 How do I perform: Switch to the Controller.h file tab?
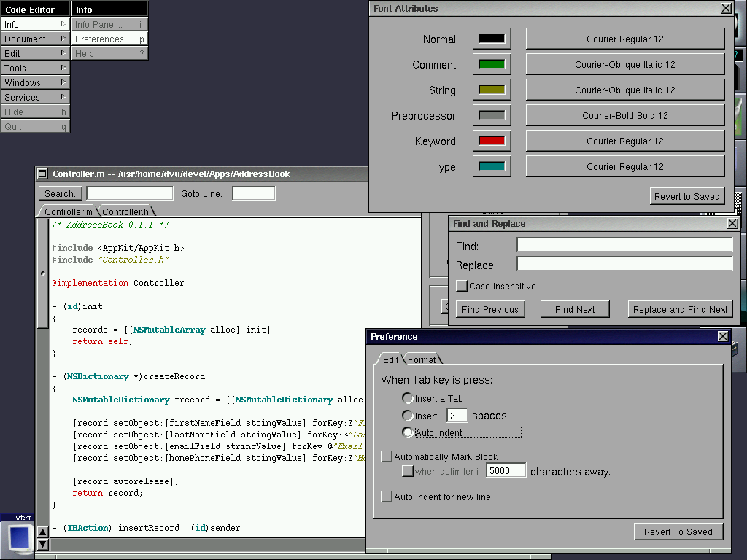125,211
